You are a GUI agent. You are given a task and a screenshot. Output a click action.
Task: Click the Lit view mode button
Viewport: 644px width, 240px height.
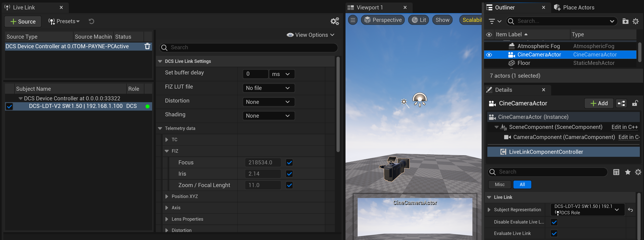point(419,20)
